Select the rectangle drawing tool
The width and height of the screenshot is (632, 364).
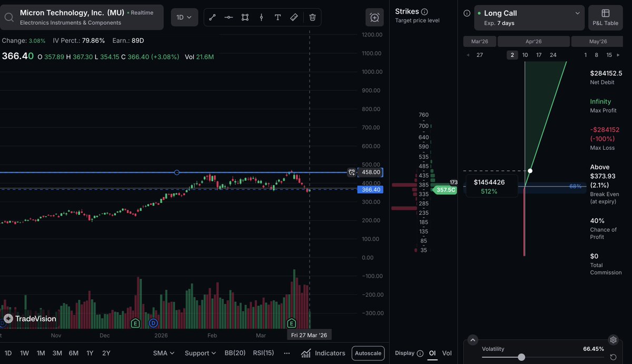(245, 17)
